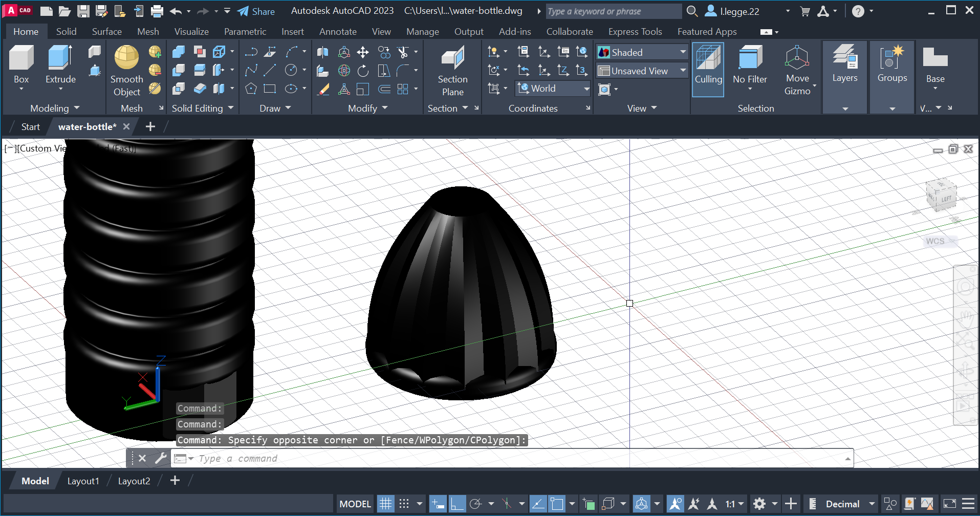Click the Share button

click(x=256, y=11)
